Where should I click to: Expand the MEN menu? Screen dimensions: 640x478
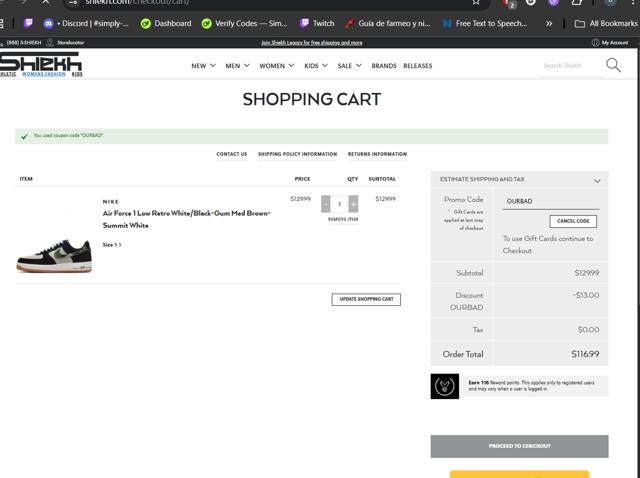[237, 66]
